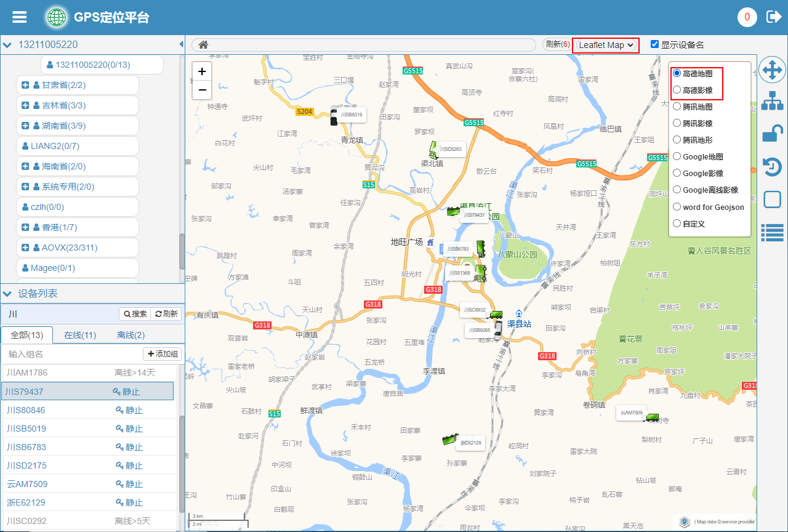Choose Google影像 map layer
This screenshot has width=788, height=532.
[677, 174]
